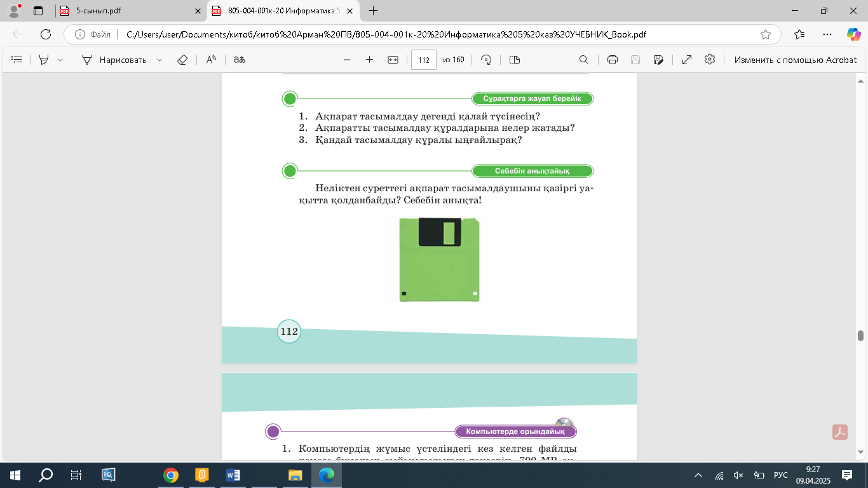
Task: Open the translate document tool
Action: (240, 60)
